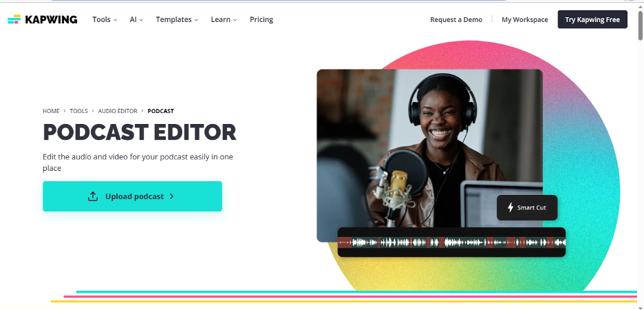644x310 pixels.
Task: Click the AUDIO EDITOR breadcrumb link
Action: 118,111
